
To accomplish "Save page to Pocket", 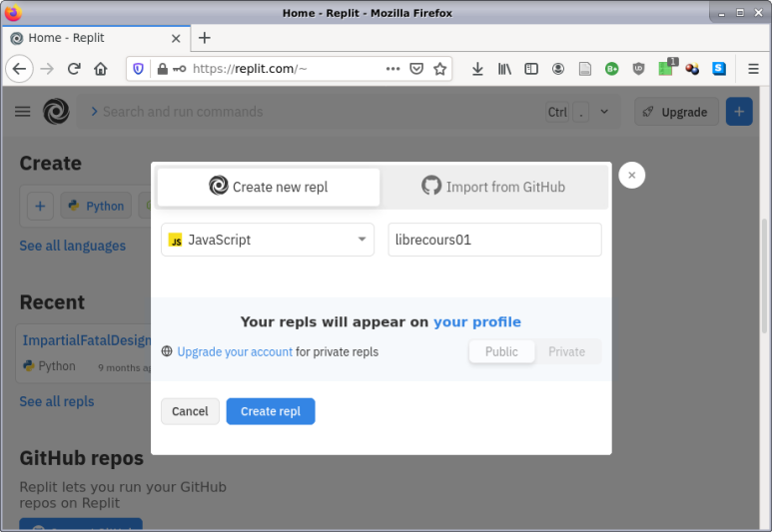I will [416, 69].
